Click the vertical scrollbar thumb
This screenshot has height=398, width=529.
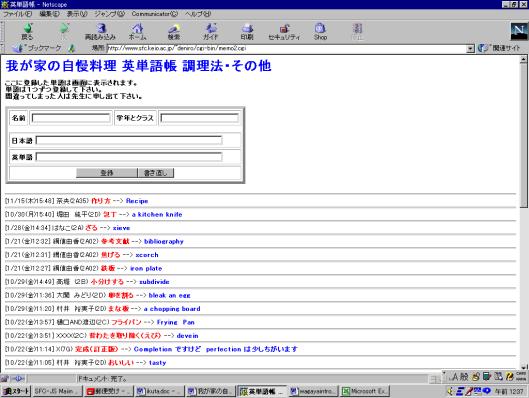tap(523, 135)
